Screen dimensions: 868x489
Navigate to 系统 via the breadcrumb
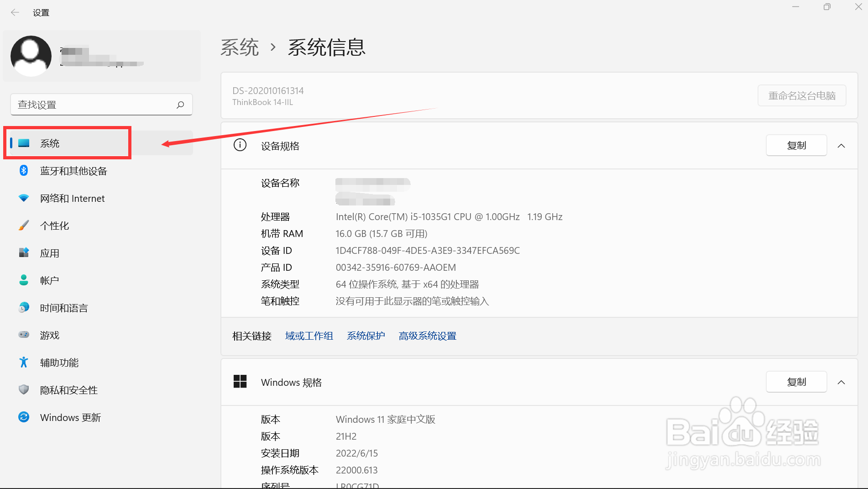coord(240,47)
